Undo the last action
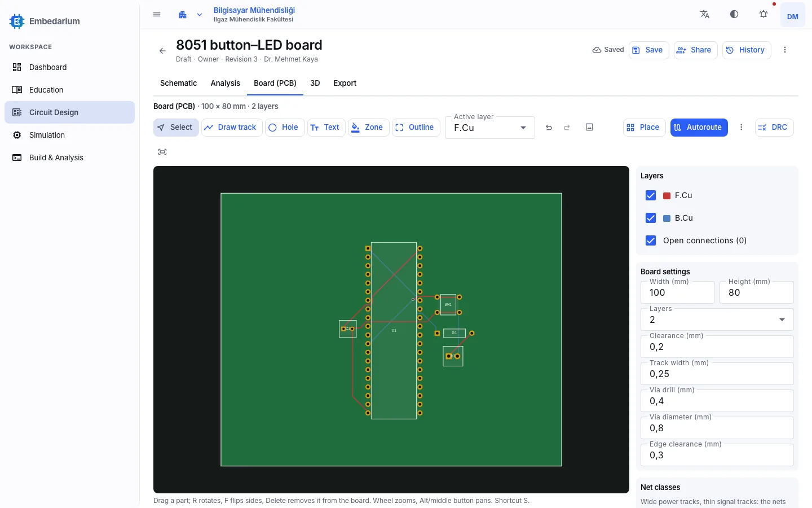The image size is (812, 508). point(549,128)
